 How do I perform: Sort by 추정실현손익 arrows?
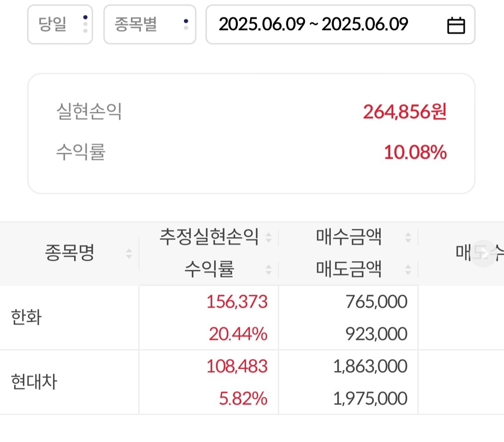(268, 237)
